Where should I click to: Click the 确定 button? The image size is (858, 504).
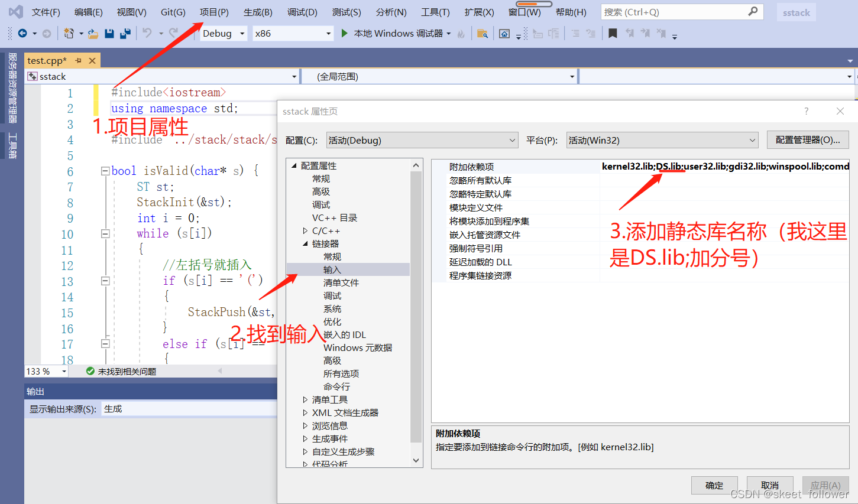click(714, 485)
